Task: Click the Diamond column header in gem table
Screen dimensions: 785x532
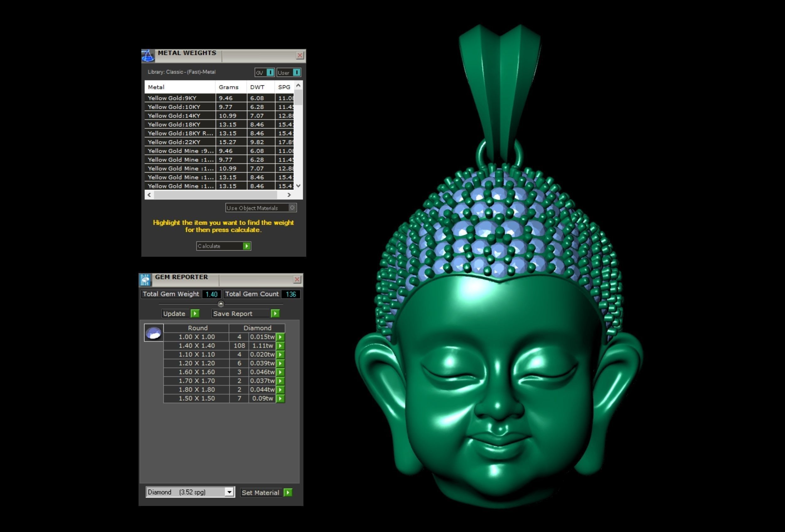Action: [x=257, y=328]
